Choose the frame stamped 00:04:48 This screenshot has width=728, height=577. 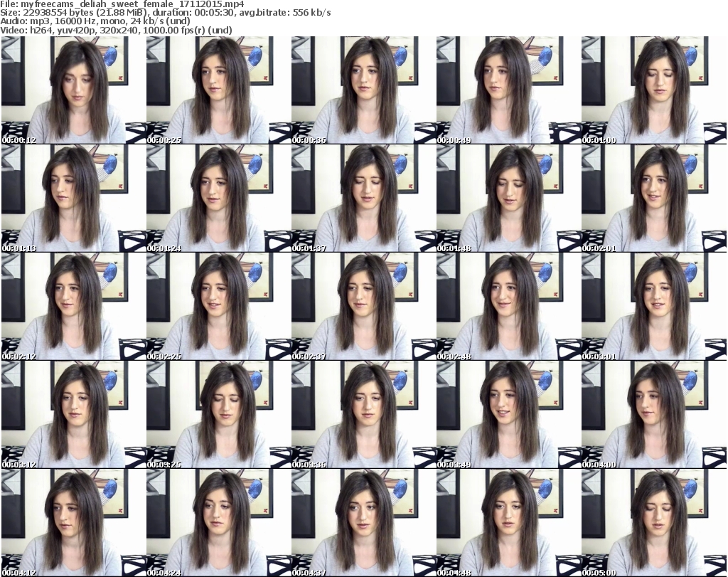coord(509,523)
